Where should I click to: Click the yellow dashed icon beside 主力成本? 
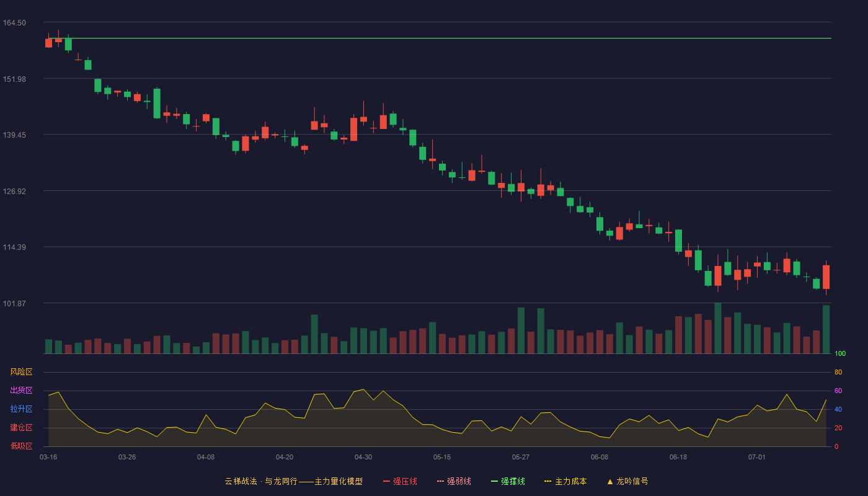(x=547, y=481)
